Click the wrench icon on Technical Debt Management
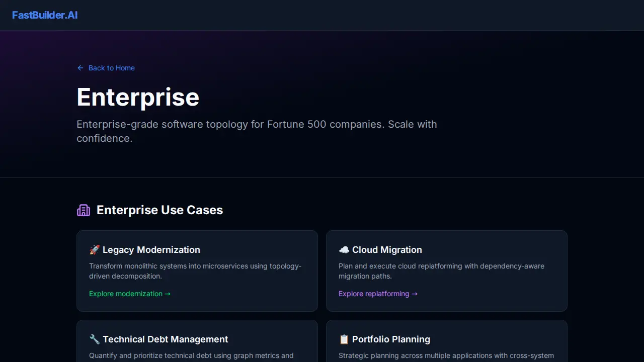644x362 pixels. click(95, 339)
